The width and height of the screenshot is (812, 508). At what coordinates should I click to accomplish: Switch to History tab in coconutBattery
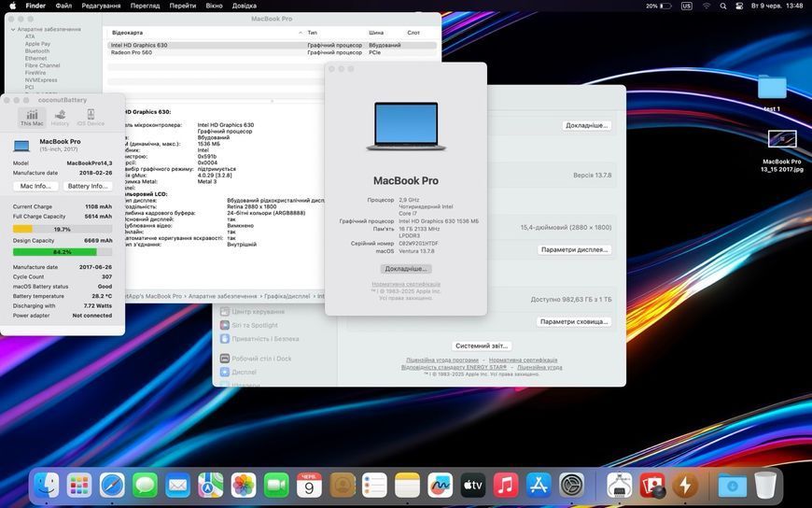click(x=60, y=118)
